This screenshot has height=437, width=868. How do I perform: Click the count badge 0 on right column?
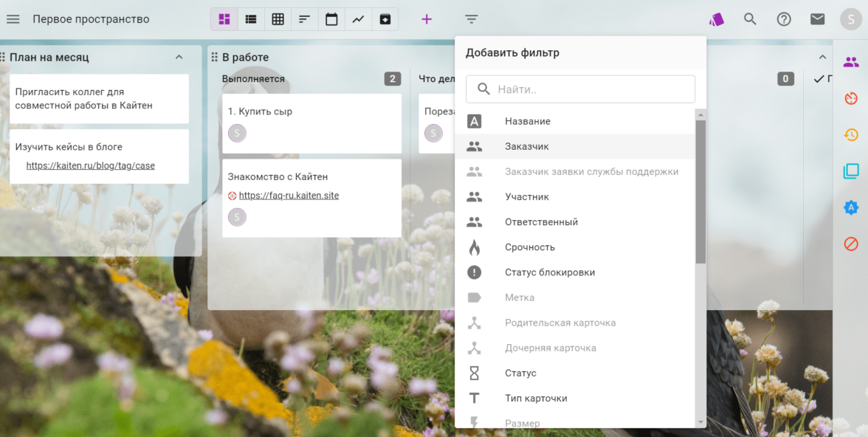point(785,79)
